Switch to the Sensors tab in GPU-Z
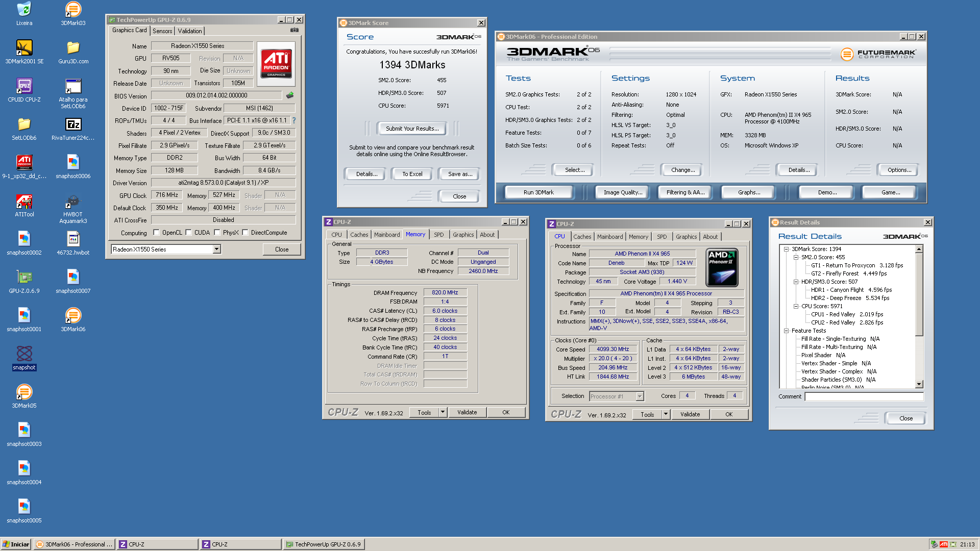This screenshot has width=980, height=551. click(162, 31)
